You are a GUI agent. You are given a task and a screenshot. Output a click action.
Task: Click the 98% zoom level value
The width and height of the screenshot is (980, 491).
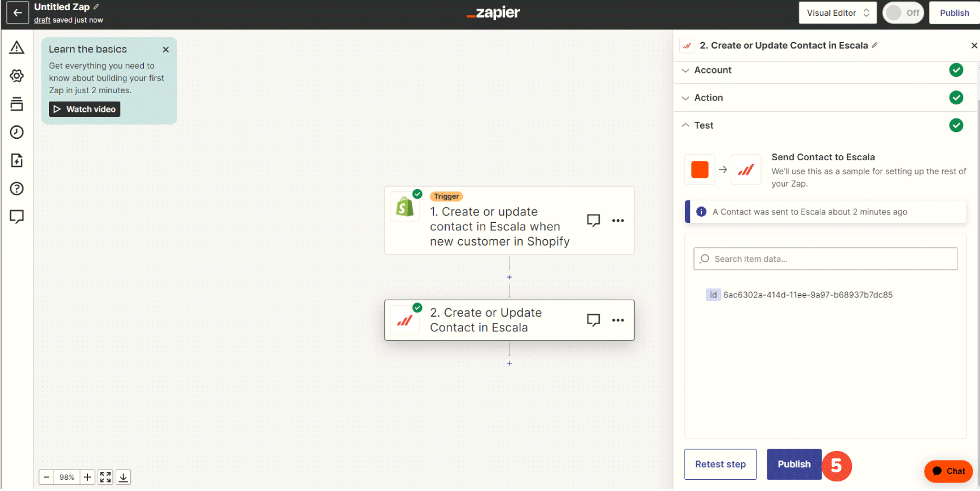67,477
